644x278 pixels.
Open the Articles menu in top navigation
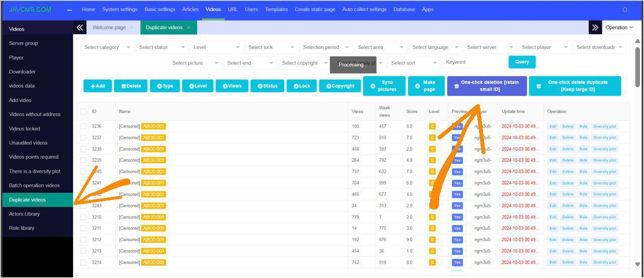[x=190, y=10]
